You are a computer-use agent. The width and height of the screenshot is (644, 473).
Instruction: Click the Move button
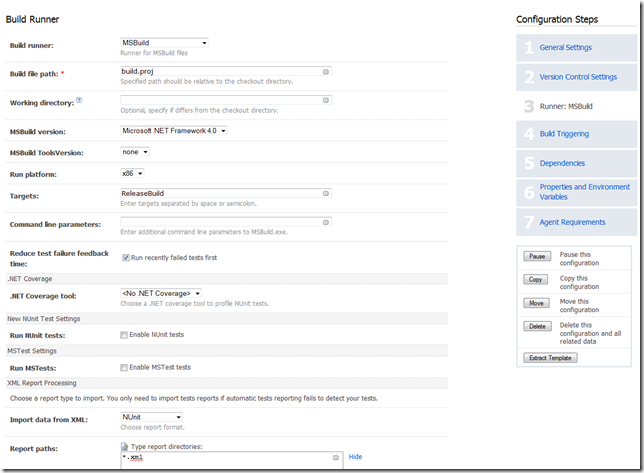(536, 303)
